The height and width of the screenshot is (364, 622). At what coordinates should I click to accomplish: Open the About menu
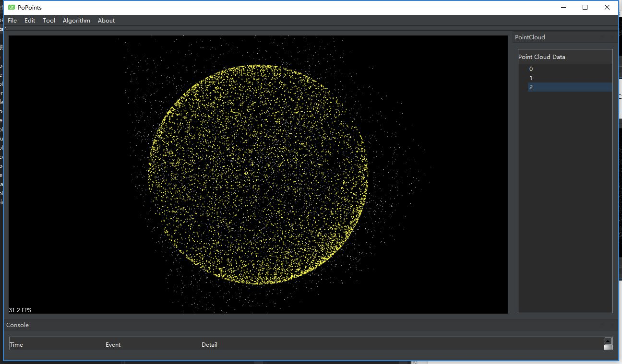[106, 21]
